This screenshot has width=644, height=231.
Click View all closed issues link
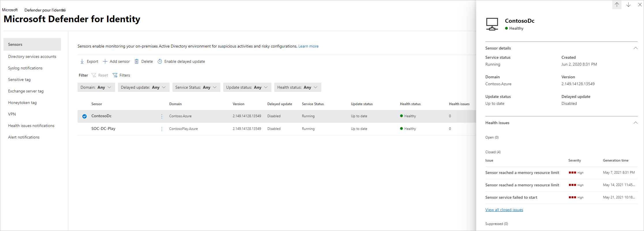504,210
